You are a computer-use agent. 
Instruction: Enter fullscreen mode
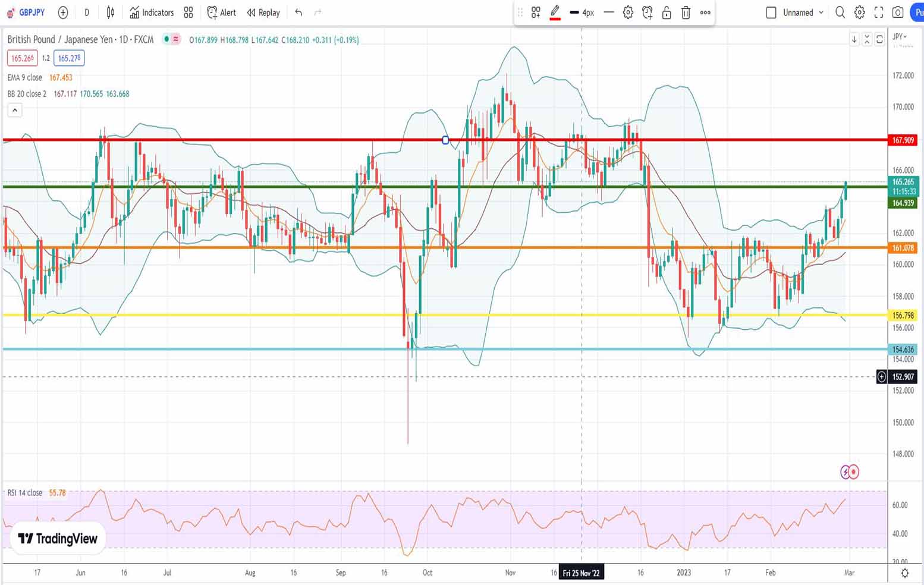pyautogui.click(x=879, y=12)
